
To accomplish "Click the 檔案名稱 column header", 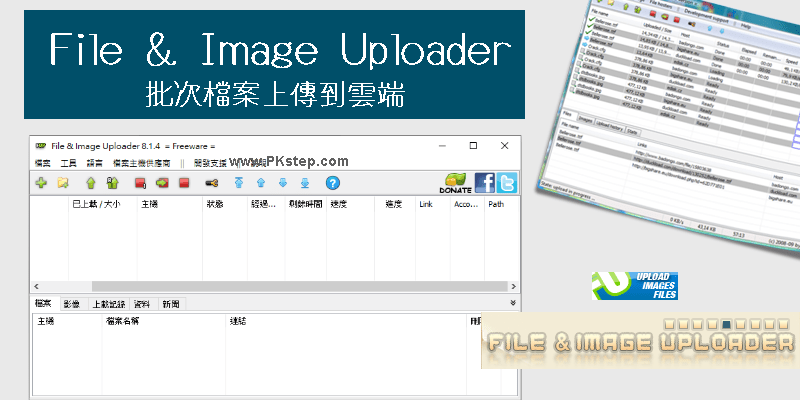I will click(164, 321).
